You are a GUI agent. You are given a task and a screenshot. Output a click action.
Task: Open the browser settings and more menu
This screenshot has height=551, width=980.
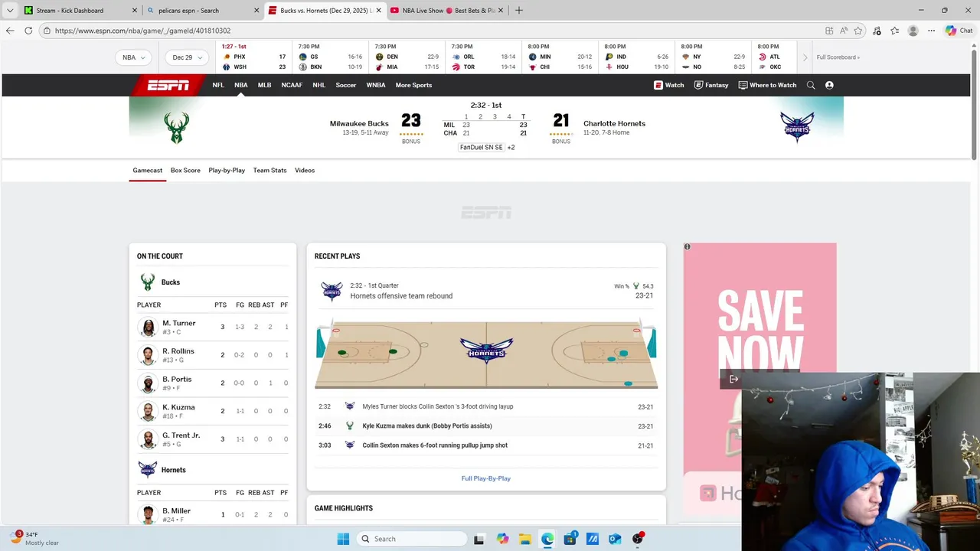(931, 31)
